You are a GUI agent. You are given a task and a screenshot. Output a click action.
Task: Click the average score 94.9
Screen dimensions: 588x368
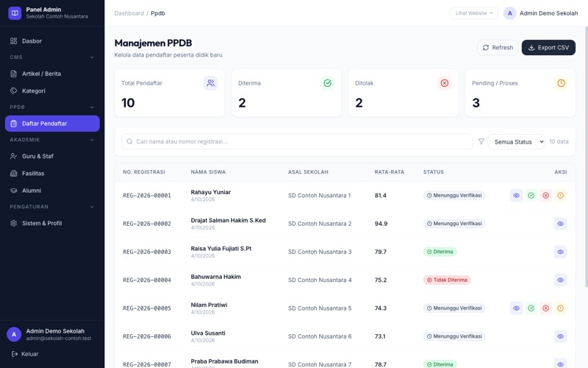tap(381, 224)
